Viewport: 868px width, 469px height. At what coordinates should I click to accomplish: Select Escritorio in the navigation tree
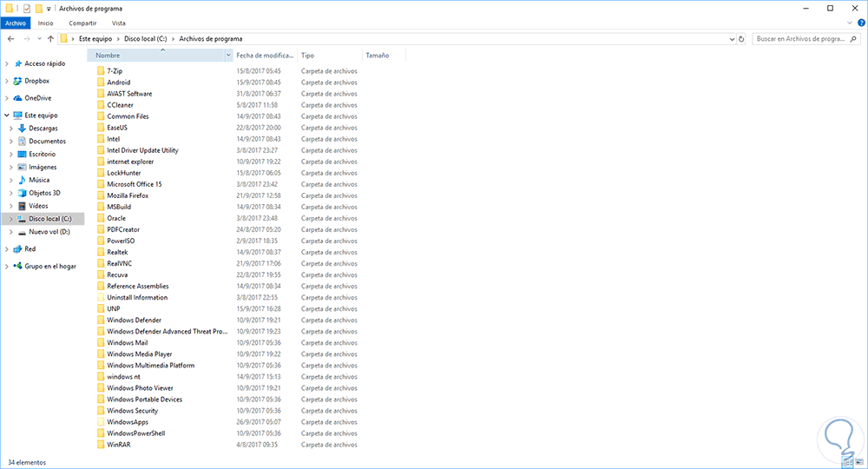click(42, 154)
